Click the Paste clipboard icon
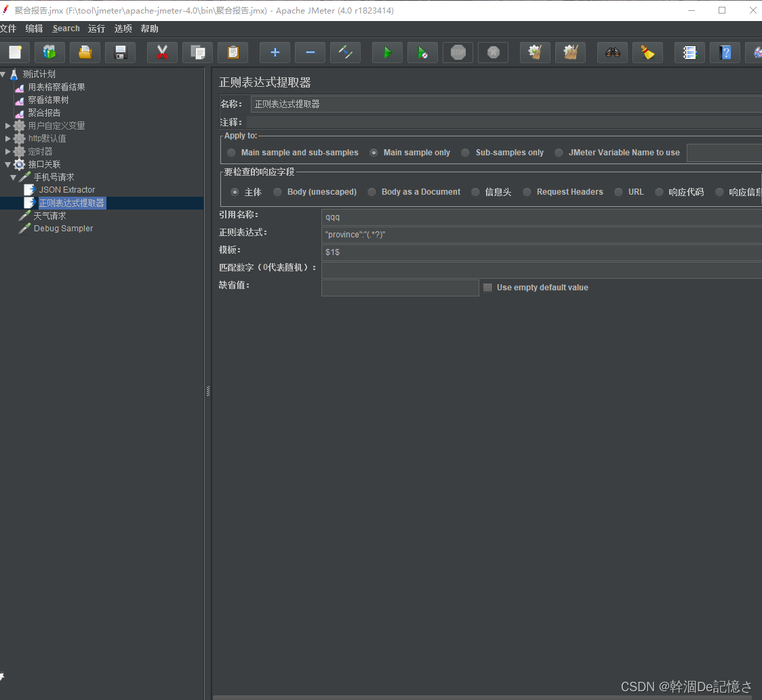Viewport: 762px width, 700px height. point(233,52)
